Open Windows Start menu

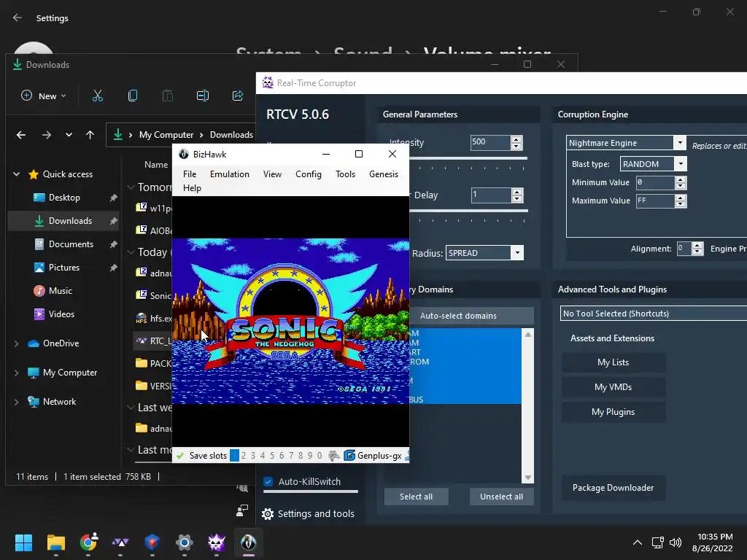point(23,542)
